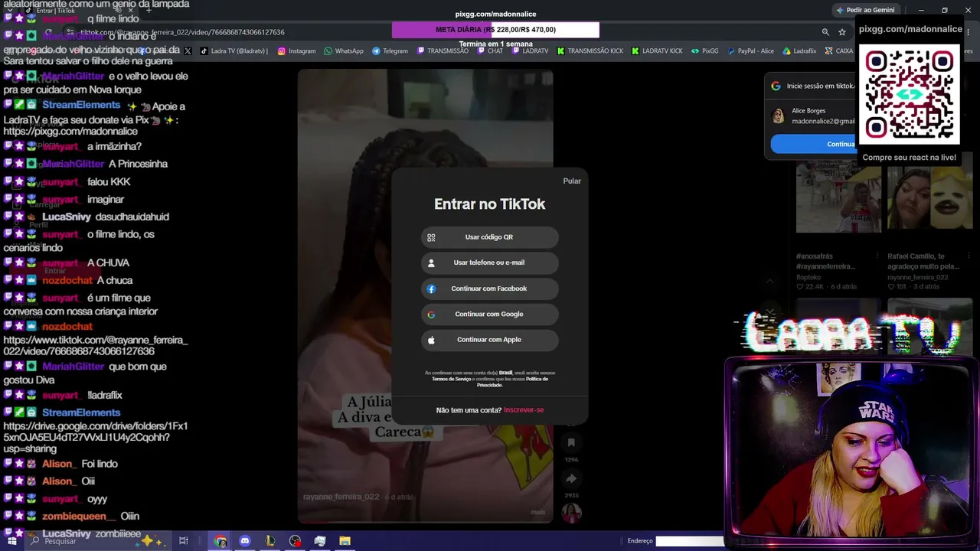Continue as Alice Borges in Google sign-in prompt
The height and width of the screenshot is (551, 980).
814,144
